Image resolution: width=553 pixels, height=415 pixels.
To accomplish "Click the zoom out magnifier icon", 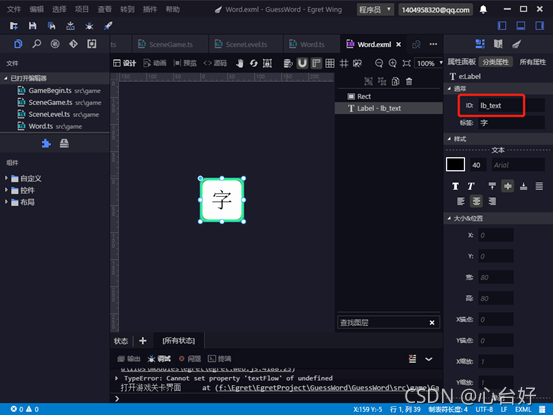I will tap(379, 63).
